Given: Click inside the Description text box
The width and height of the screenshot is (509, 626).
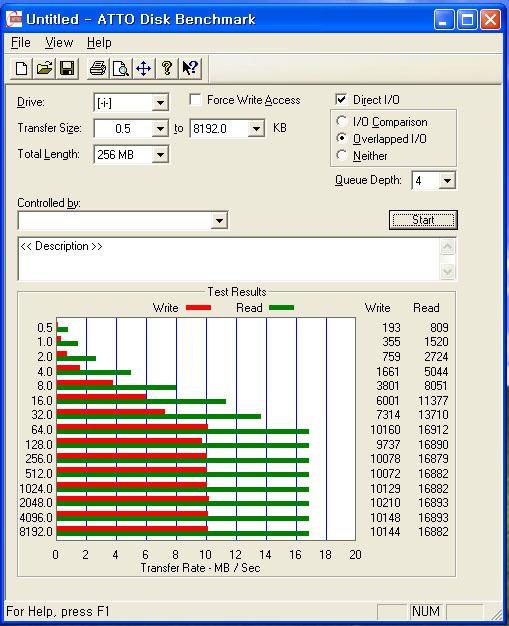Looking at the screenshot, I should click(229, 259).
